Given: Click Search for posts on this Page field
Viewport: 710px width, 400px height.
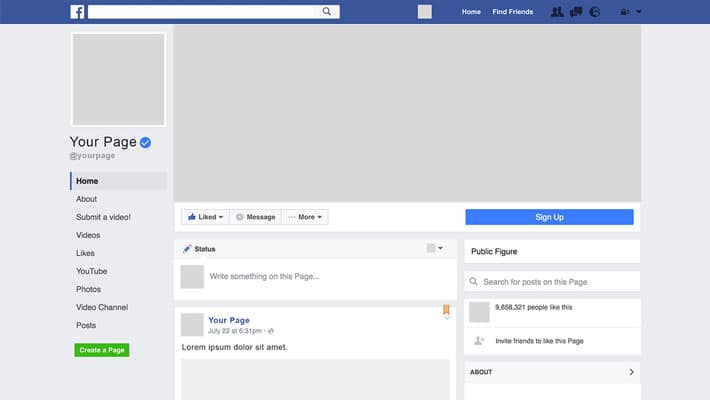Looking at the screenshot, I should pyautogui.click(x=552, y=281).
